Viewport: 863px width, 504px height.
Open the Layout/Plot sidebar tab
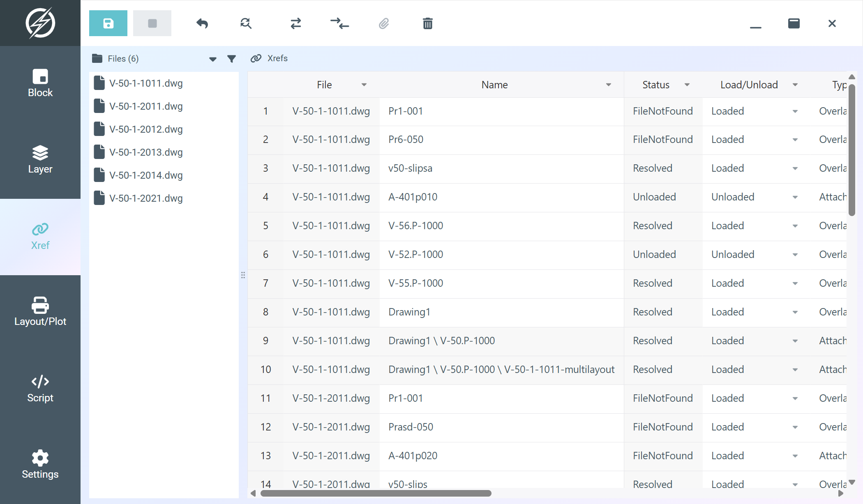pyautogui.click(x=40, y=313)
